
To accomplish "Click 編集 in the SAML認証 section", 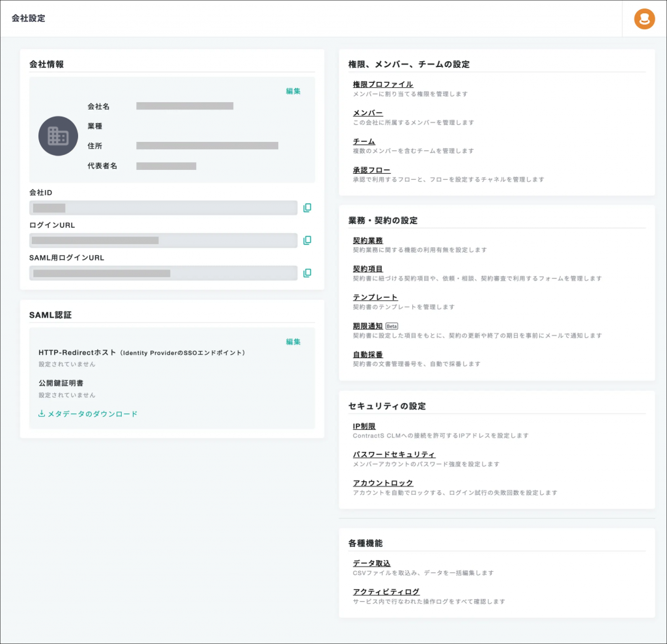I will pos(293,342).
